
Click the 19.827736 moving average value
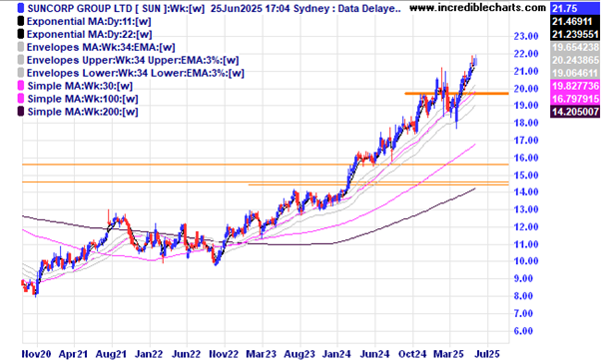[575, 86]
